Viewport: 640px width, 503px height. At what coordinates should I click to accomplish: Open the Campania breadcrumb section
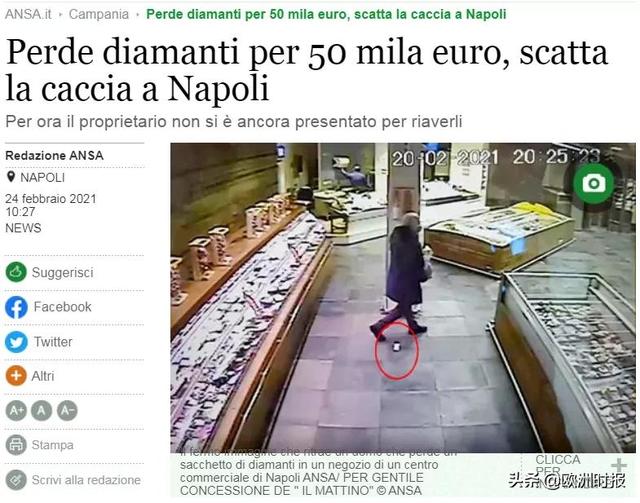point(99,14)
